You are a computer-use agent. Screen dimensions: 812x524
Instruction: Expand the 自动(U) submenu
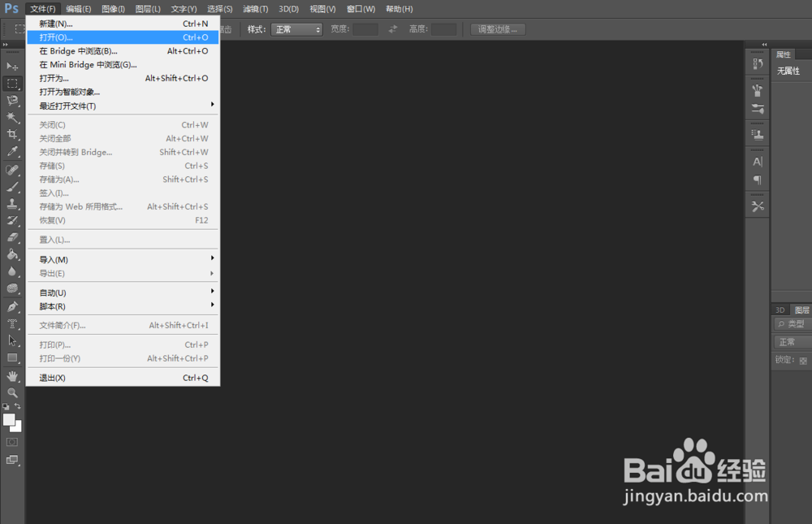point(123,292)
